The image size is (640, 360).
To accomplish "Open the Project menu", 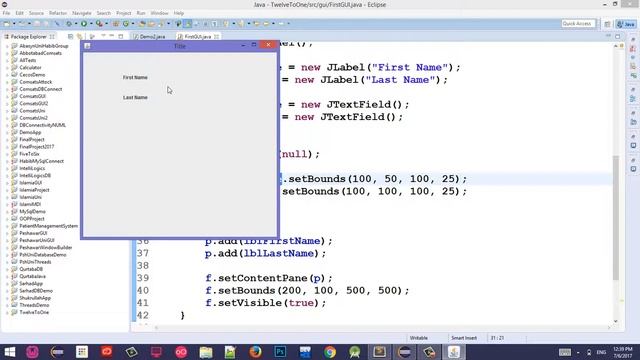I will pyautogui.click(x=124, y=13).
